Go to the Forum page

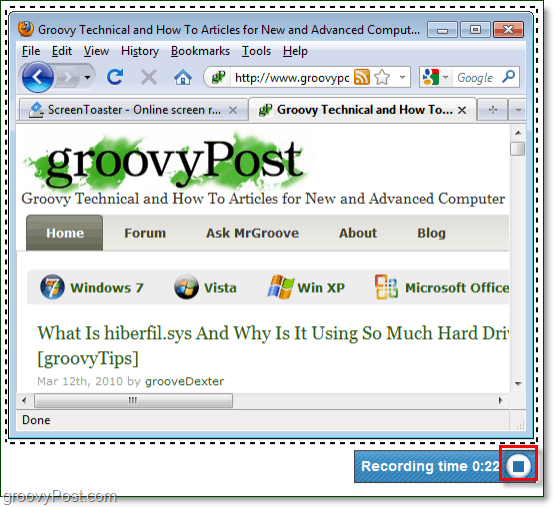point(145,233)
